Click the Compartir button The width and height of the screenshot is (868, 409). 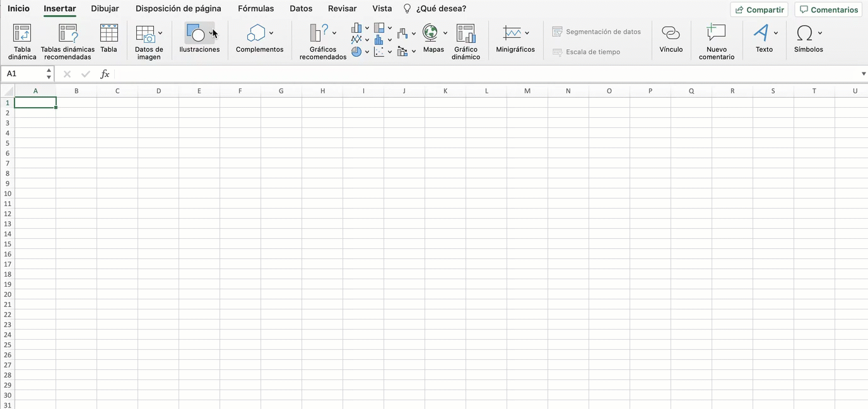pos(759,9)
